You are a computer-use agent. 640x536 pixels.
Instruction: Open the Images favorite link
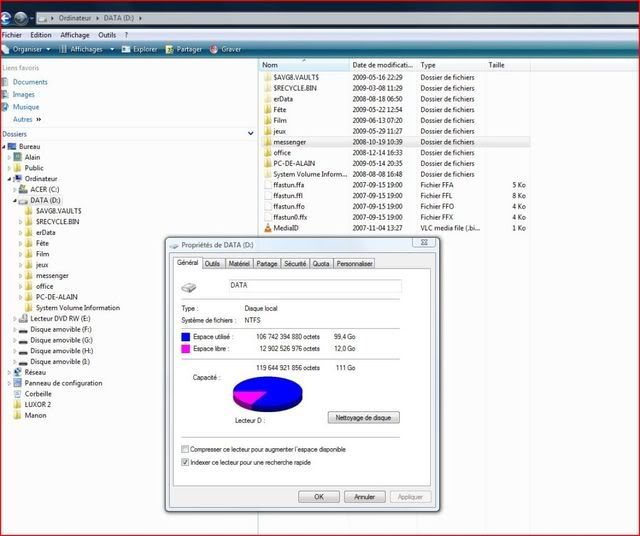(23, 94)
